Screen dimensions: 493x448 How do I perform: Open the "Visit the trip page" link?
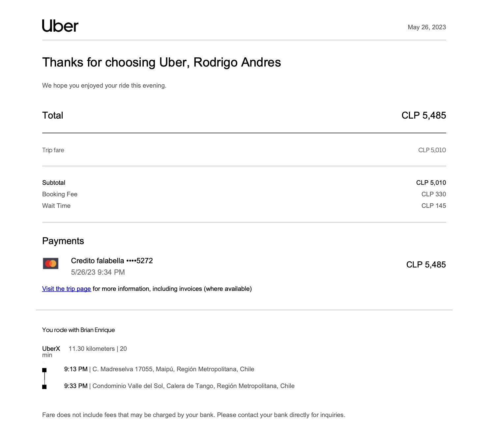[x=67, y=289]
